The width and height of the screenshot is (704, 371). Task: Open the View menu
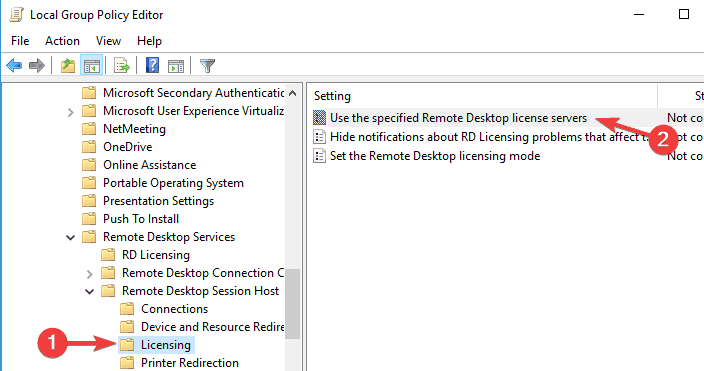pos(108,41)
